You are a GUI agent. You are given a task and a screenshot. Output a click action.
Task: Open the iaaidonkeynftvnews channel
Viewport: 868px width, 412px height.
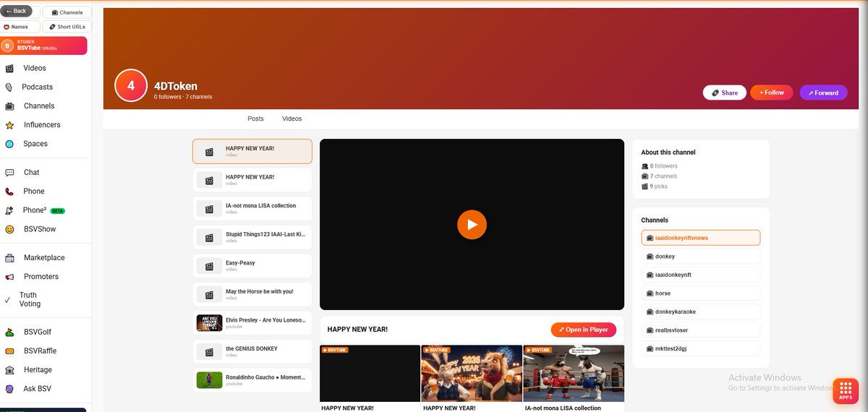701,238
